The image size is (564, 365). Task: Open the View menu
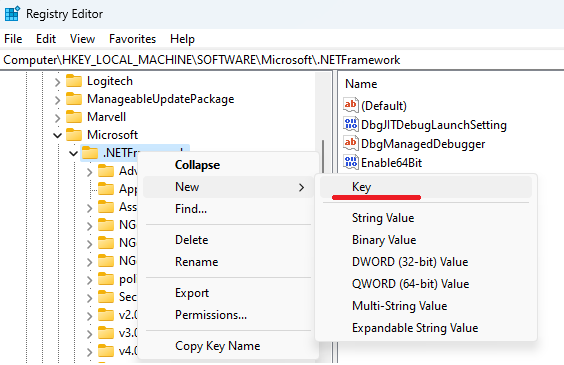coord(82,39)
